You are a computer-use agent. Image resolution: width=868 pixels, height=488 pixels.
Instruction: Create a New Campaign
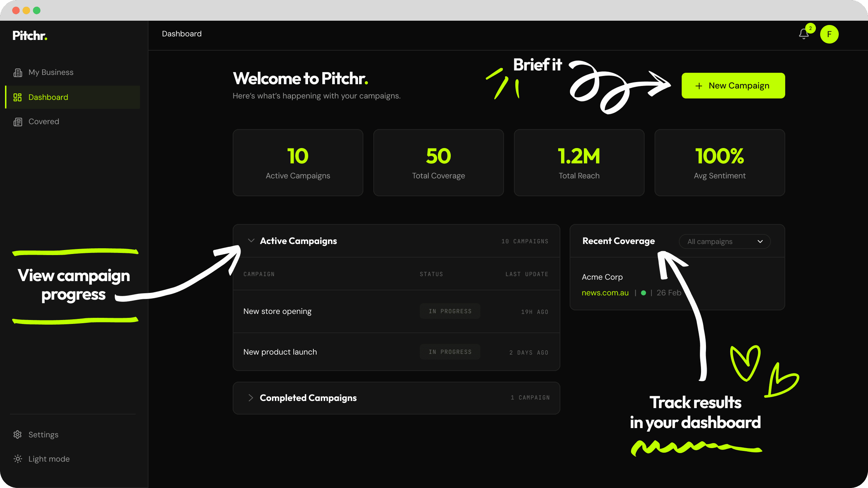pos(733,86)
